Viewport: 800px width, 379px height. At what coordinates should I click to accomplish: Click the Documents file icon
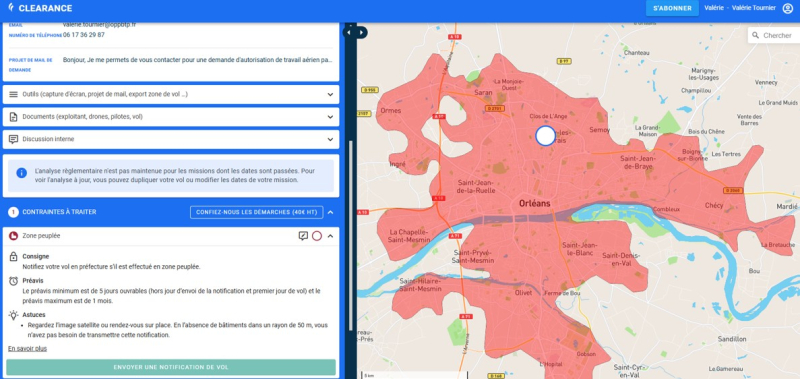14,117
